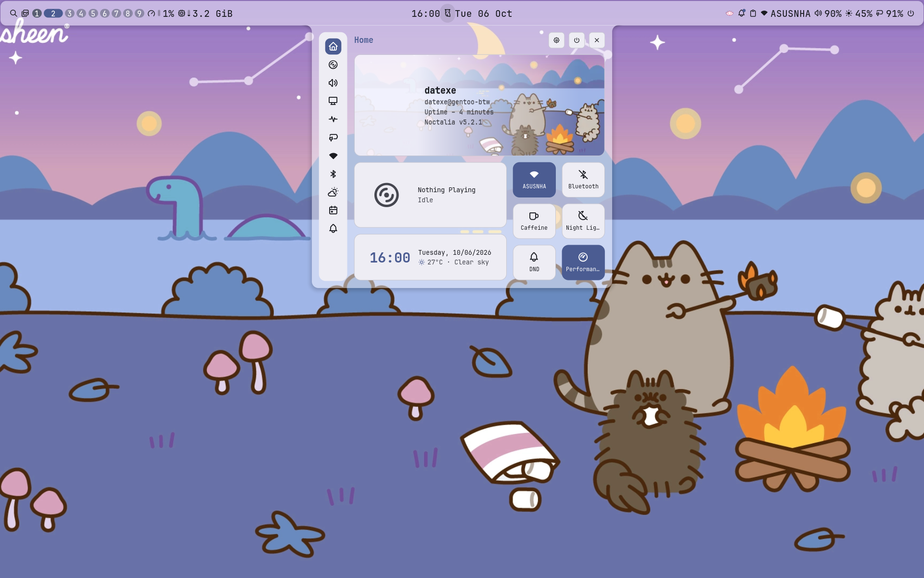This screenshot has width=924, height=578.
Task: Open the Display monitor sidebar tab
Action: click(333, 101)
